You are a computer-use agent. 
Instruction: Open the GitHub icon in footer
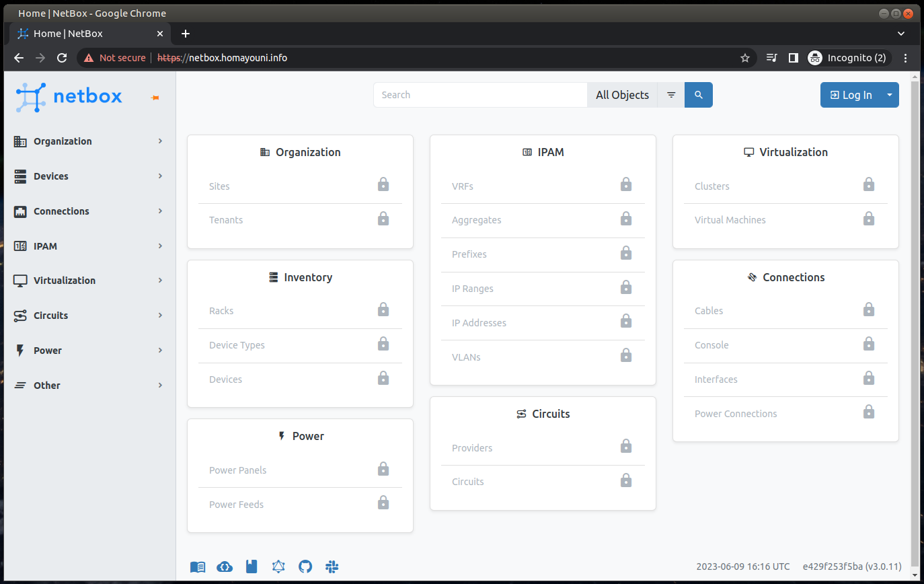(305, 567)
